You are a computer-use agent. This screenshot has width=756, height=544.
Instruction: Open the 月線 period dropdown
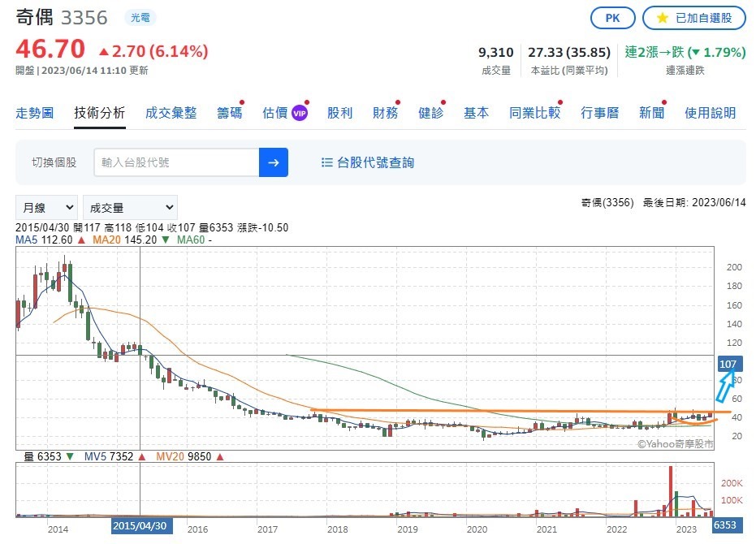coord(46,207)
